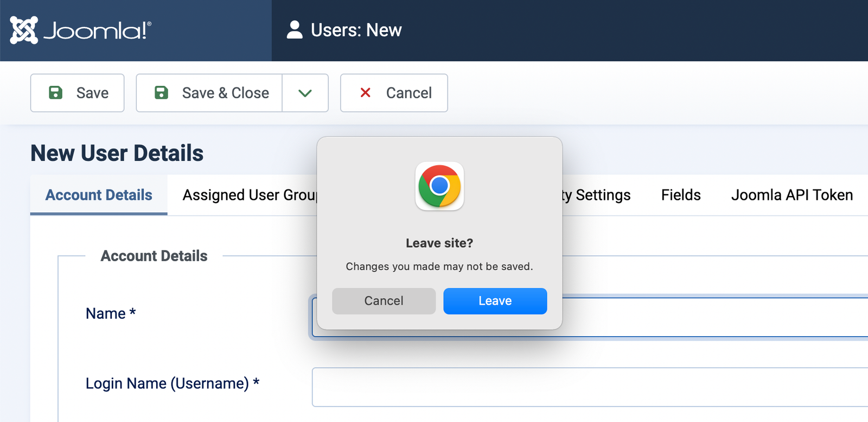The width and height of the screenshot is (868, 422).
Task: Click the Users: New page title
Action: pyautogui.click(x=356, y=30)
